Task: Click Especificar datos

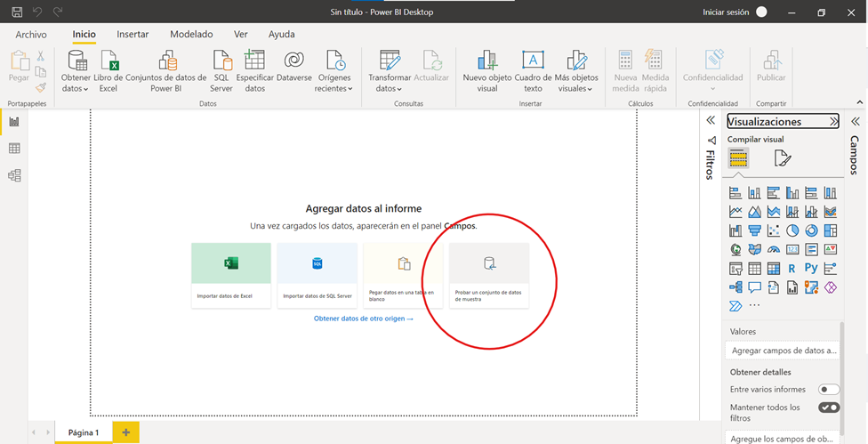Action: point(255,72)
